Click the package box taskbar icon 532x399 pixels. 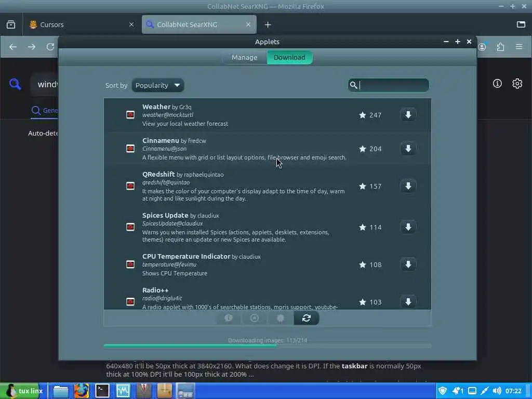[x=165, y=391]
